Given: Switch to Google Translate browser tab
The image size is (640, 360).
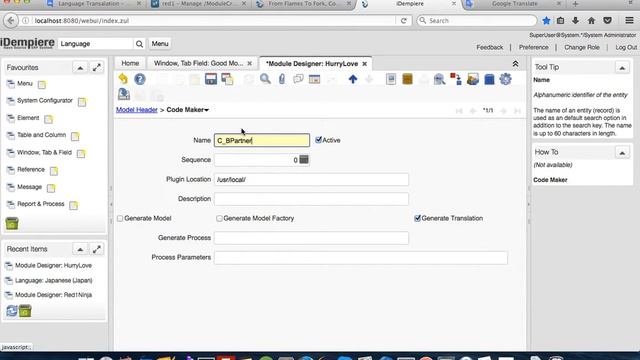Looking at the screenshot, I should point(514,4).
